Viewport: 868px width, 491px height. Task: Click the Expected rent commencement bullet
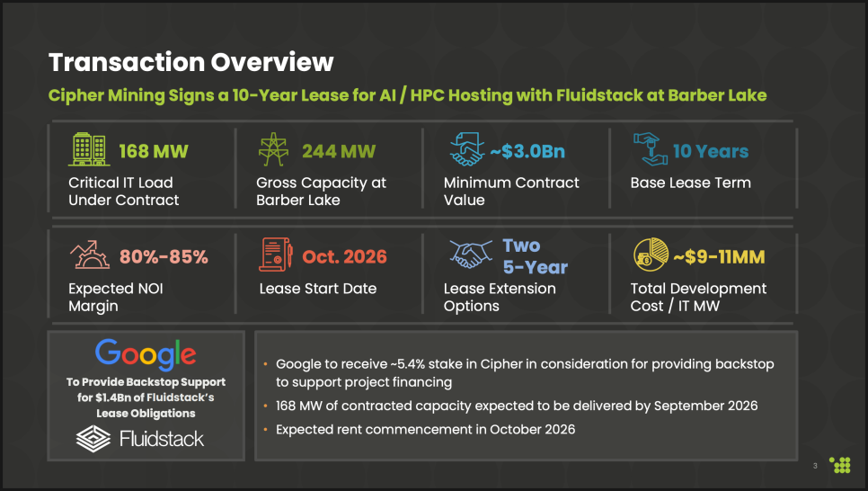[425, 429]
